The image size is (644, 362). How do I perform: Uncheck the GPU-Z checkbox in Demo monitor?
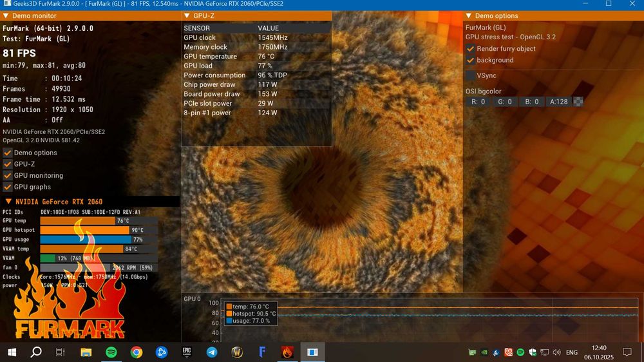[7, 164]
